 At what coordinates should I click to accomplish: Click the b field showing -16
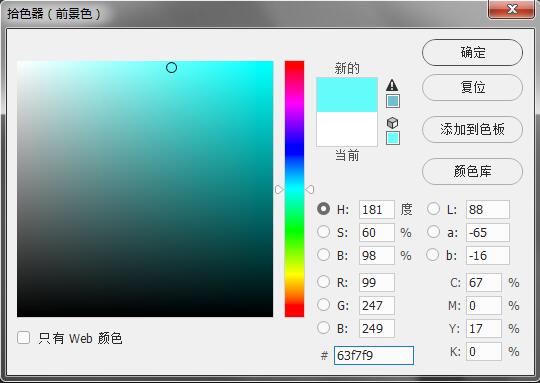coord(488,256)
